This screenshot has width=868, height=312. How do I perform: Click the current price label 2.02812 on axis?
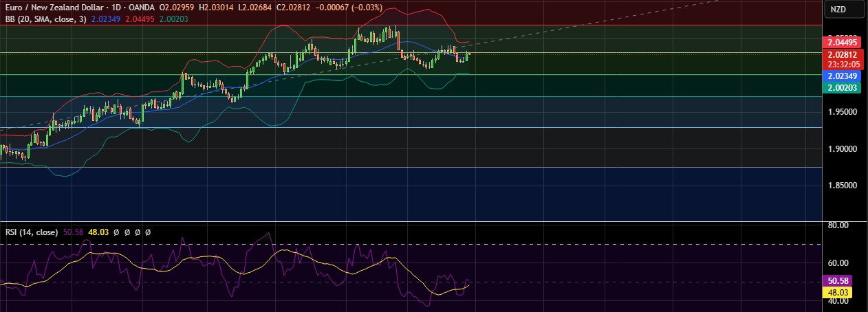pyautogui.click(x=837, y=55)
